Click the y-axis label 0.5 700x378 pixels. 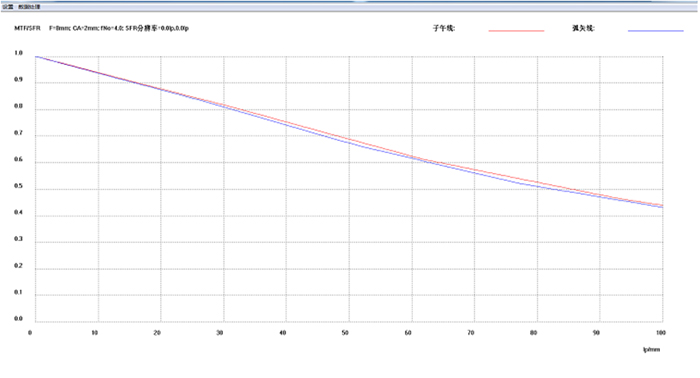coord(18,186)
